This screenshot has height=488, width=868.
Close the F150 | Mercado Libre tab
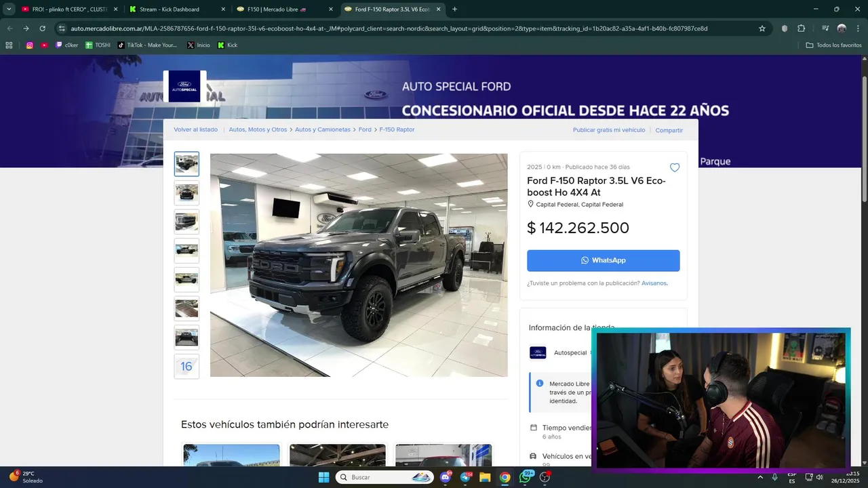click(331, 9)
